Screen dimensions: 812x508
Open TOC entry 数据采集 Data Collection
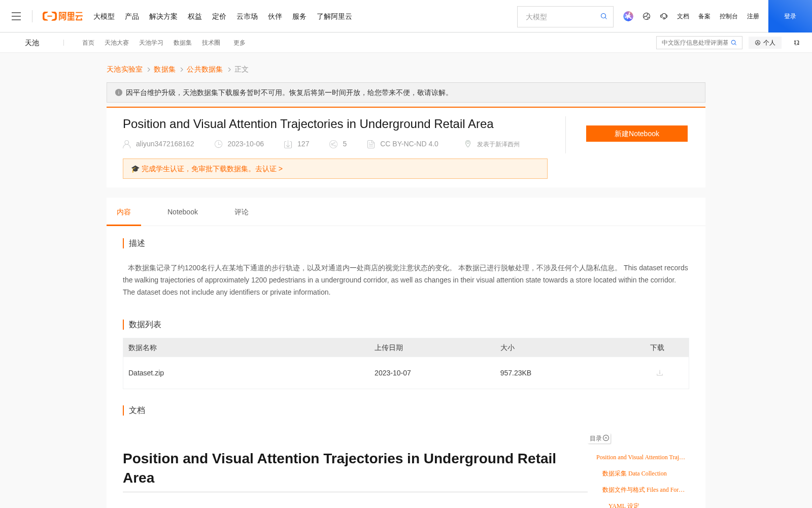click(x=634, y=473)
